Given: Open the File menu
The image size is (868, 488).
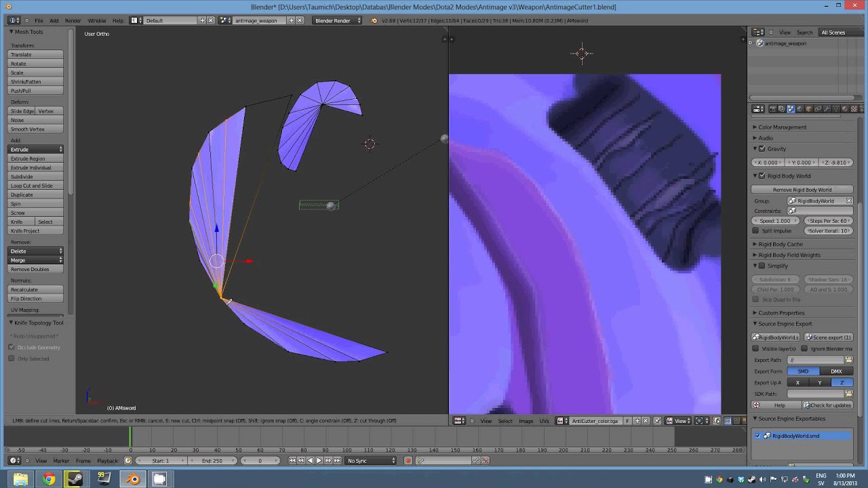Looking at the screenshot, I should pos(39,21).
